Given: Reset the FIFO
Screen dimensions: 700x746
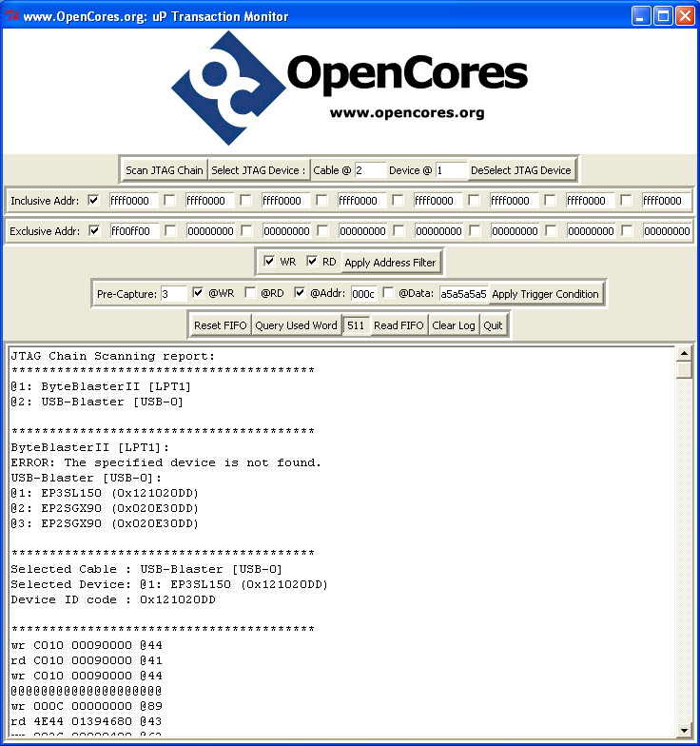Looking at the screenshot, I should coord(220,325).
